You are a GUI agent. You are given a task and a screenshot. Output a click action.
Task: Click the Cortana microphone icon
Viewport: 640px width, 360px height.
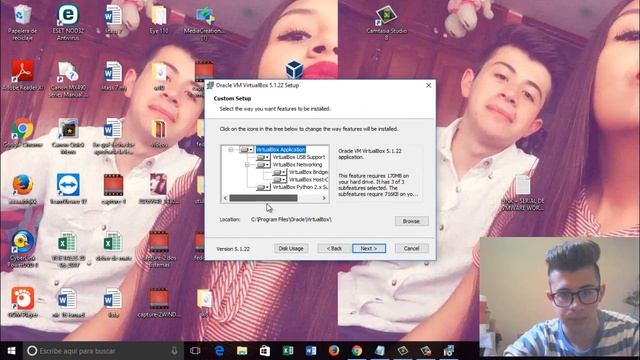click(174, 351)
